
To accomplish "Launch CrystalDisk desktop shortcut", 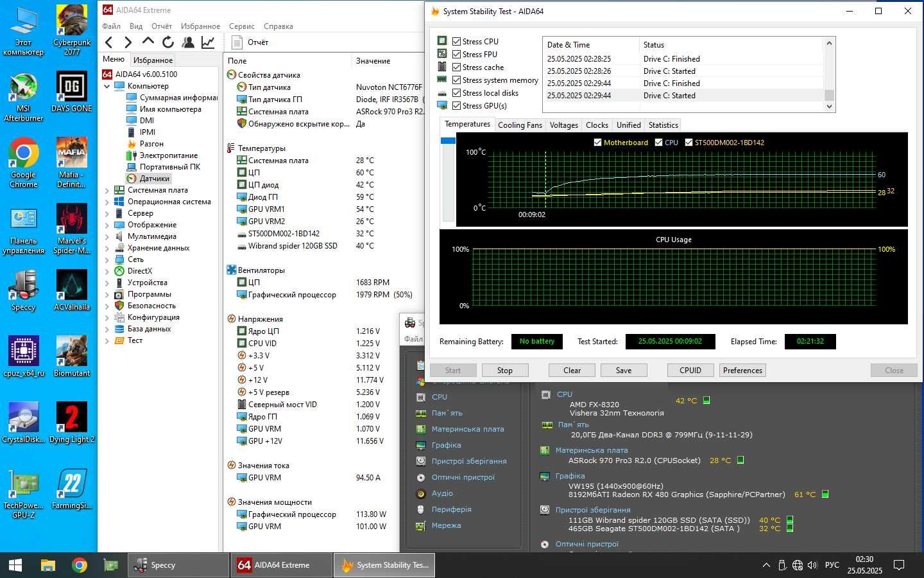I will coord(24,423).
